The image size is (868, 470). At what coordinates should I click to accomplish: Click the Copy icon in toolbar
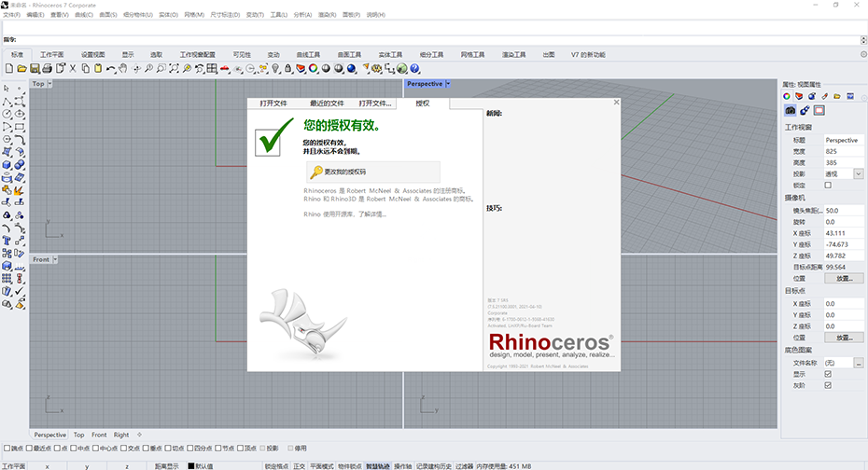pos(85,69)
